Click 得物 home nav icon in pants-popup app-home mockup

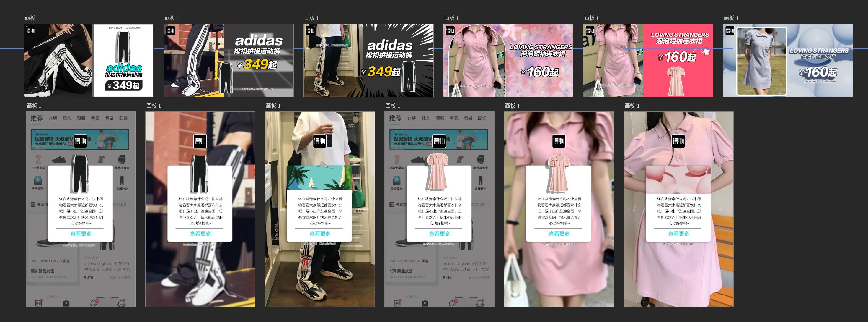click(x=39, y=303)
